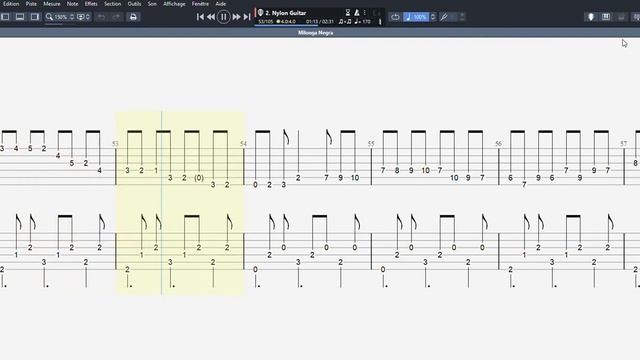Click the redo arrow button
640x360 pixels.
pyautogui.click(x=116, y=17)
